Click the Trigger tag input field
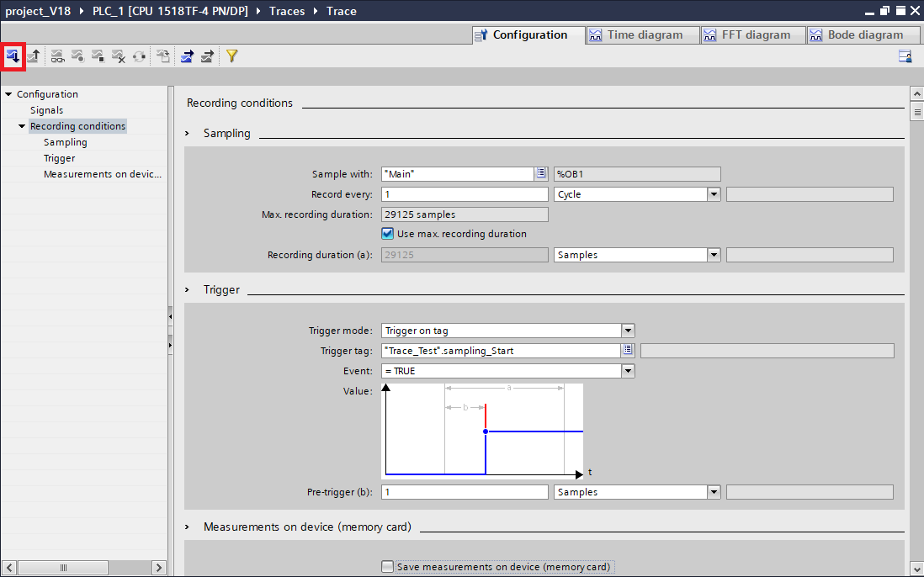The width and height of the screenshot is (924, 577). click(x=501, y=350)
